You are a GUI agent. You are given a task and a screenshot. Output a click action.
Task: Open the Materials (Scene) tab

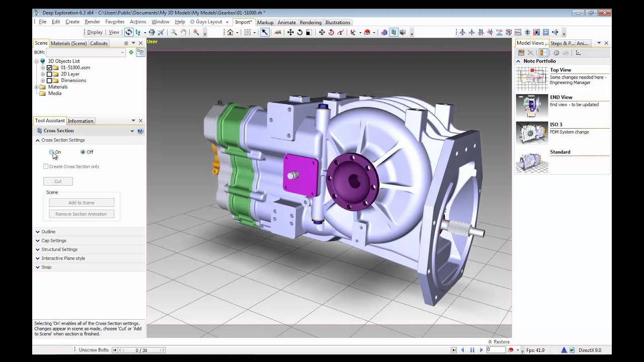(68, 43)
